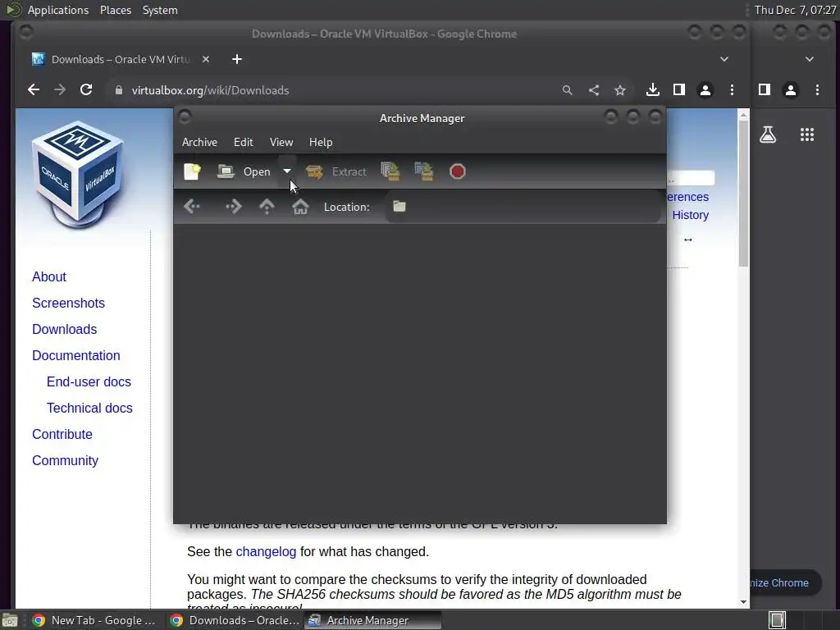Switch to Downloads – Oracle taskbar item
The image size is (840, 630).
point(235,620)
